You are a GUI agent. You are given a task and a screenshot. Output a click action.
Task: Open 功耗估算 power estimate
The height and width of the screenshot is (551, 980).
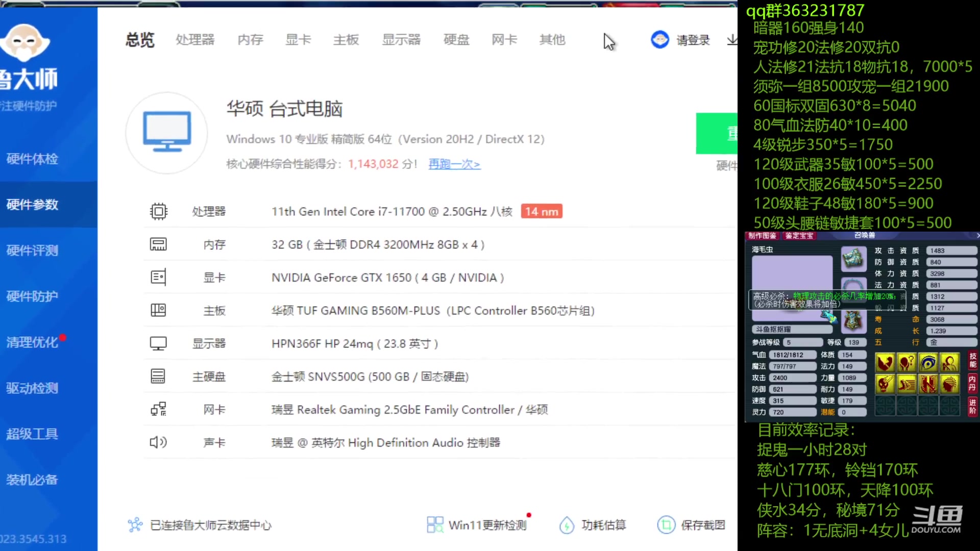[x=593, y=525]
